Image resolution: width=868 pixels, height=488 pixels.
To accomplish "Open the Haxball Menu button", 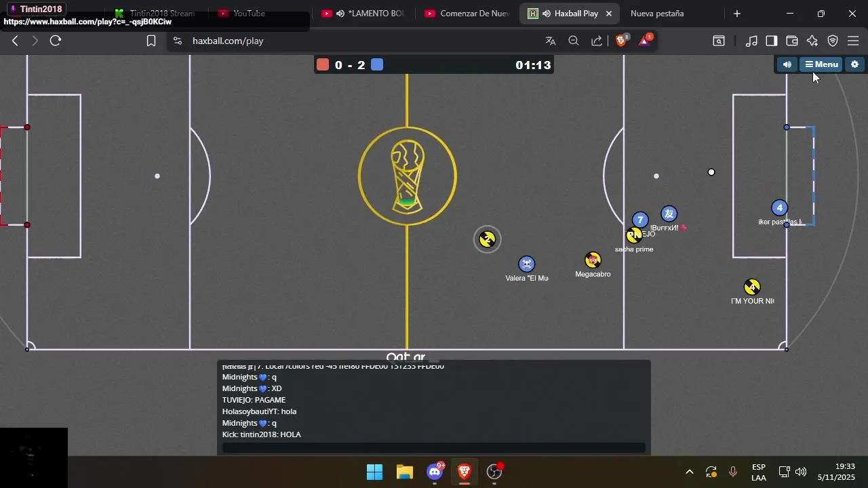I will (x=821, y=64).
